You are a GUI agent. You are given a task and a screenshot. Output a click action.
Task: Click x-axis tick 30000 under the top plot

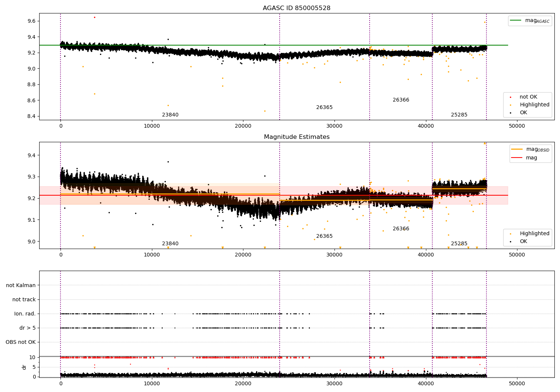(334, 126)
